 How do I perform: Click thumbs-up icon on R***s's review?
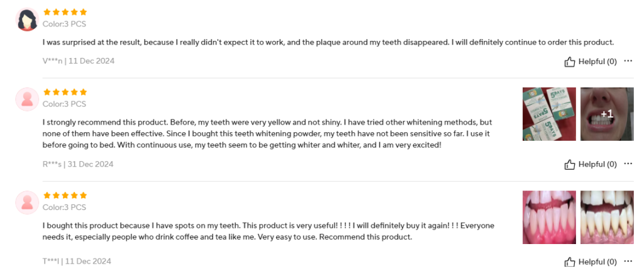tap(570, 165)
